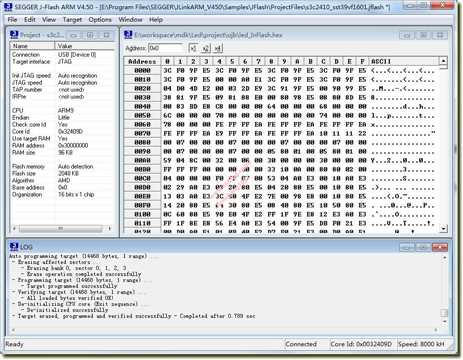Open the Target menu
Viewport: 463px width, 360px height.
coord(72,20)
